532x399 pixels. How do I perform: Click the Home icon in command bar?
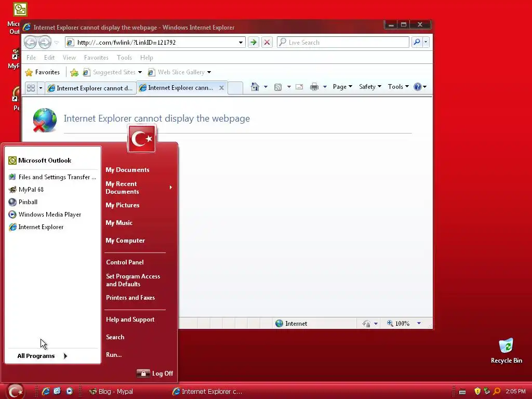pos(255,87)
